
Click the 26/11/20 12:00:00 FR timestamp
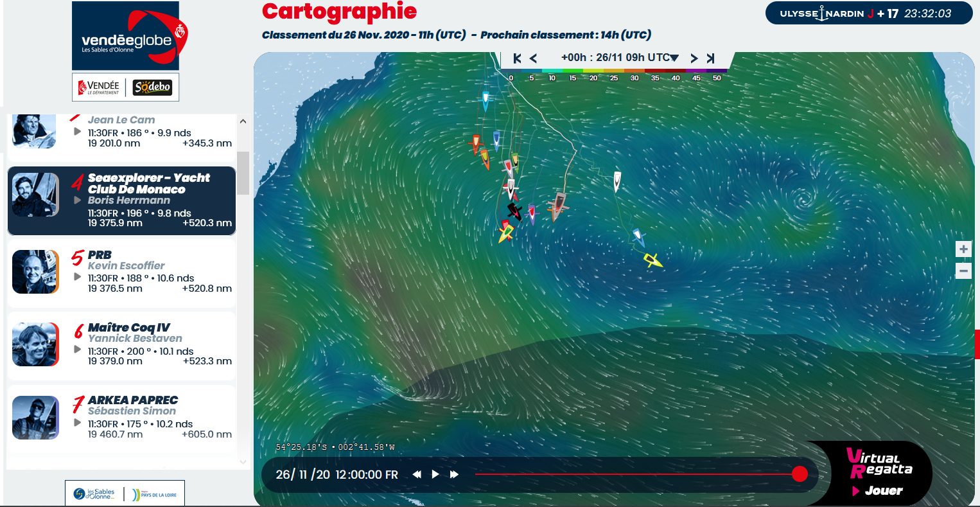337,475
